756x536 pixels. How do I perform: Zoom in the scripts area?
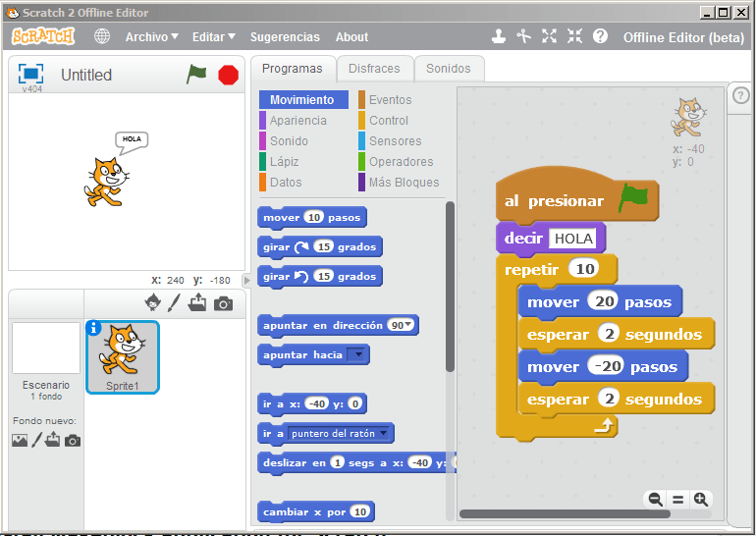tap(701, 500)
